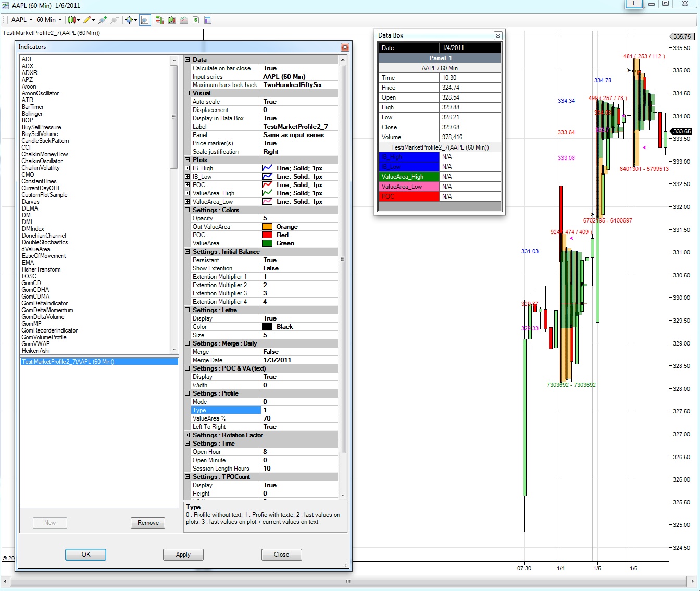Viewport: 700px width, 591px height.
Task: Collapse the Visual section
Action: [187, 93]
